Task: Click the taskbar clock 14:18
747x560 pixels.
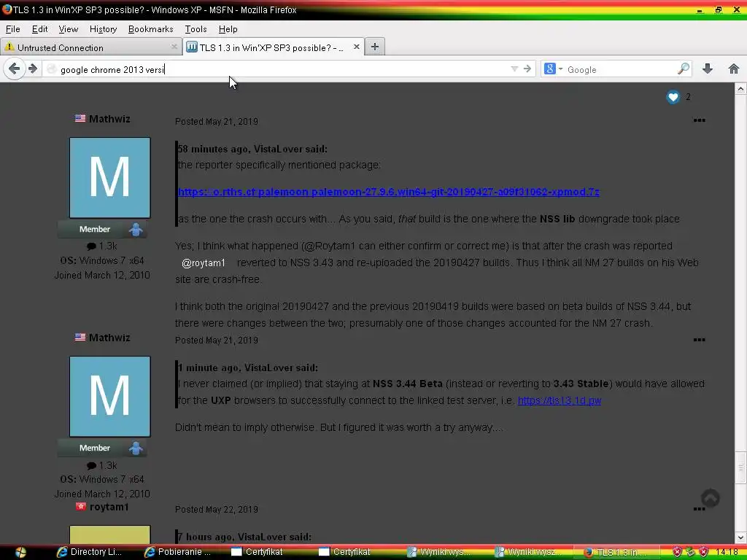Action: click(726, 553)
